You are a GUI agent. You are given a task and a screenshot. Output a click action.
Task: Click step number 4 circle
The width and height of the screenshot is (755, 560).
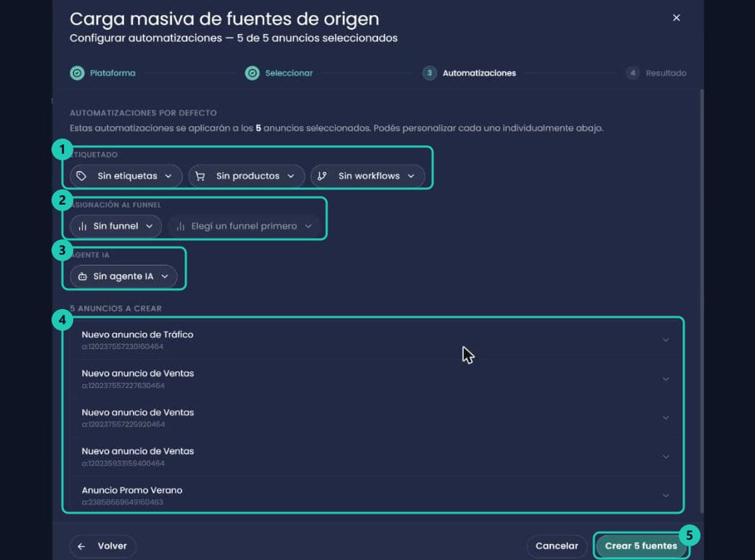633,73
